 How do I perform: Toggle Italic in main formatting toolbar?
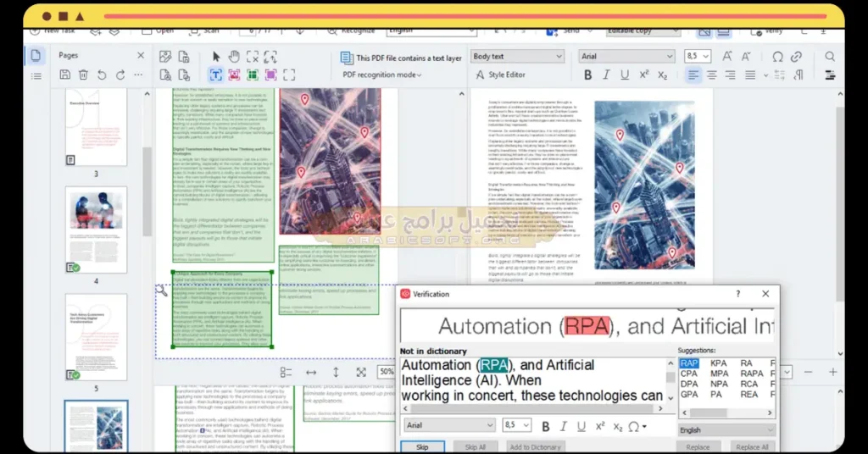click(x=606, y=75)
